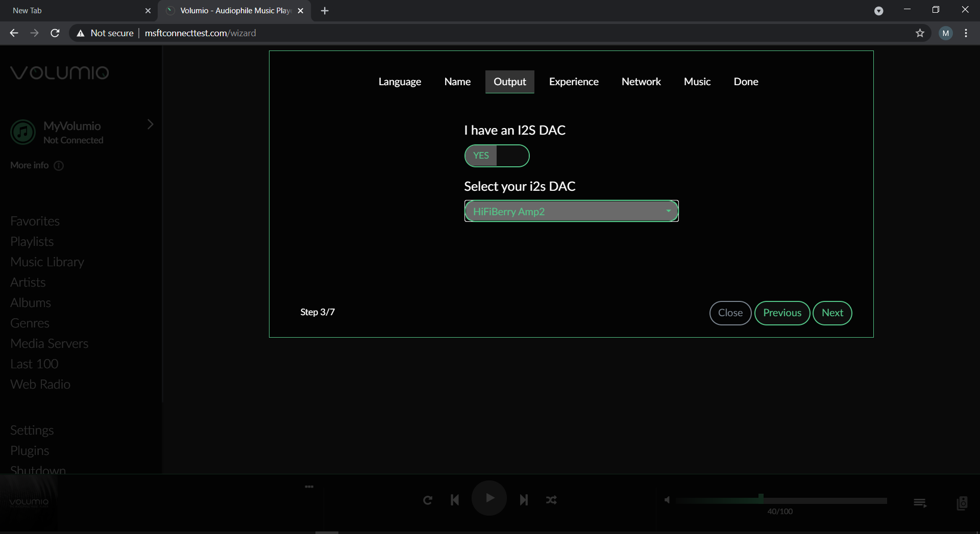The image size is (980, 534).
Task: Open the tab search dropdown
Action: tap(878, 11)
